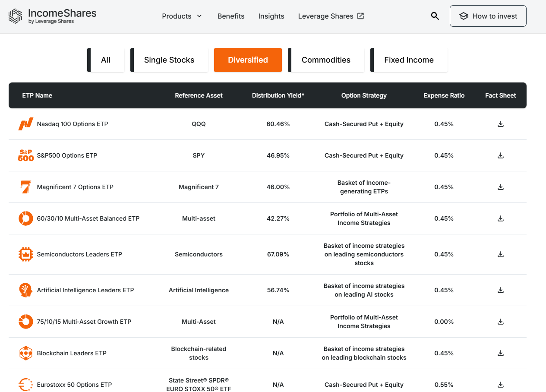The image size is (546, 392).
Task: Select the All filter tab
Action: (106, 60)
